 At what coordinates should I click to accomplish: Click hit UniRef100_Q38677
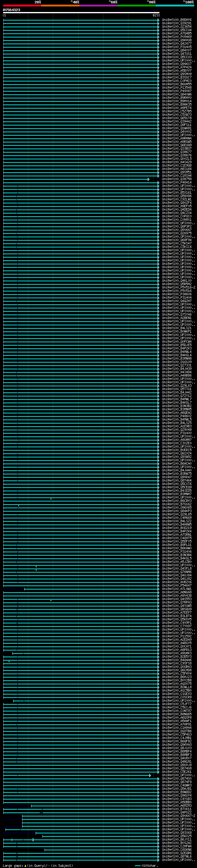tap(177, 152)
